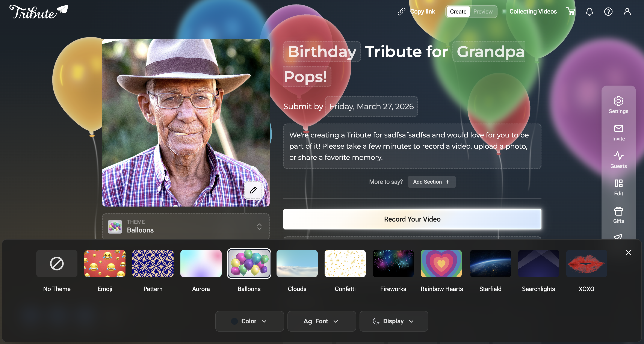The width and height of the screenshot is (644, 344).
Task: Open Settings in the right sidebar
Action: click(618, 105)
